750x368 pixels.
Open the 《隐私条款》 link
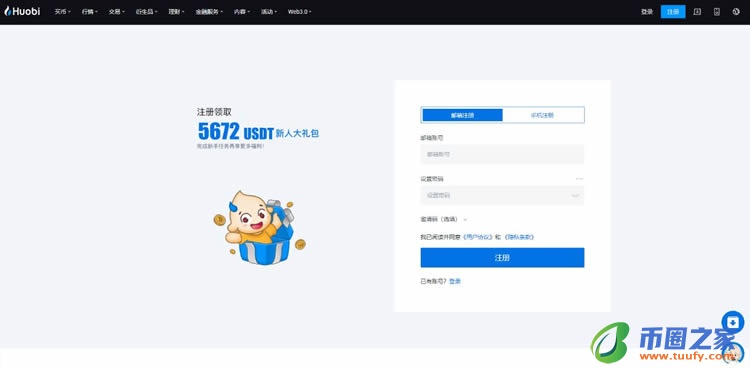coord(518,237)
